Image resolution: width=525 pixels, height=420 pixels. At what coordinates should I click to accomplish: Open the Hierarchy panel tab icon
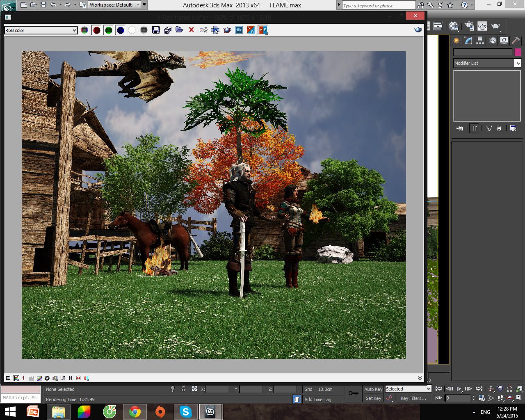480,41
